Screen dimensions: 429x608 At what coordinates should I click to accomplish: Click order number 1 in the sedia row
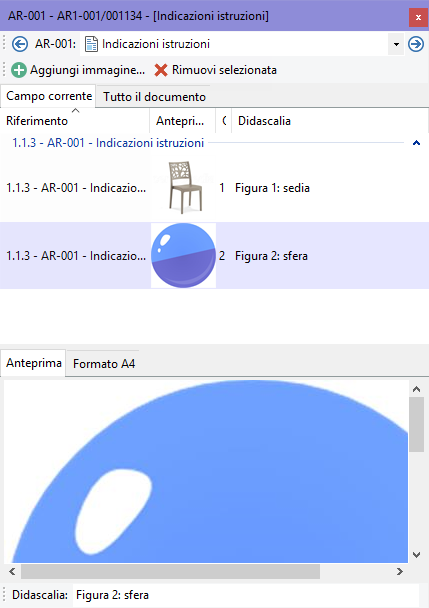click(222, 188)
